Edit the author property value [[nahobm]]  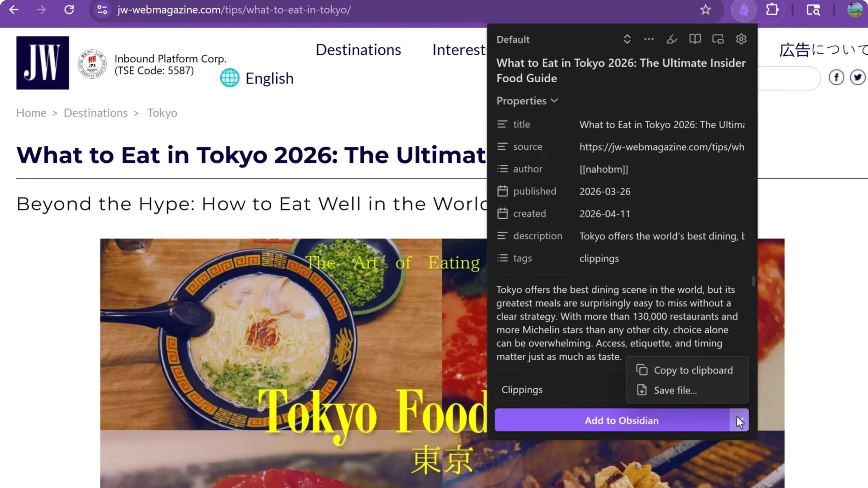pos(662,169)
